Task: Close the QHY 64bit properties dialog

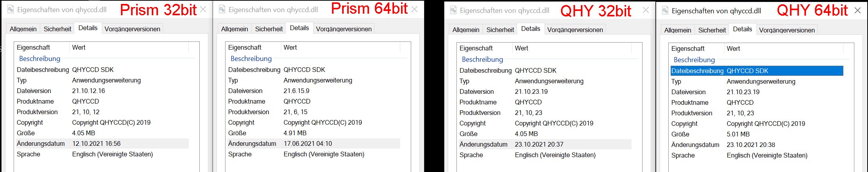Action: tap(857, 11)
